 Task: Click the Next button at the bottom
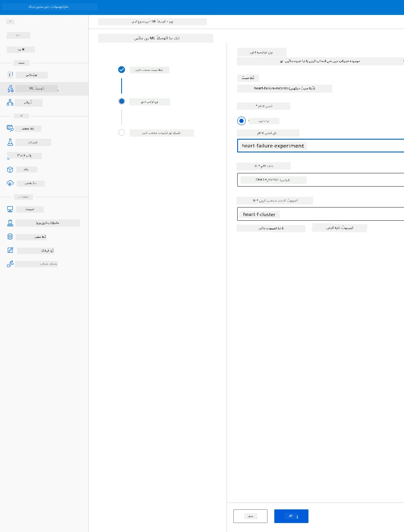pos(291,516)
